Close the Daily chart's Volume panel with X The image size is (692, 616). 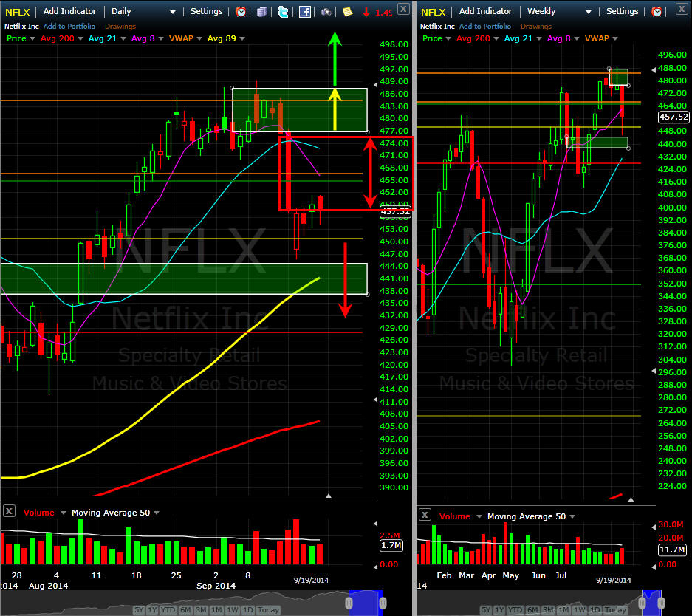9,511
